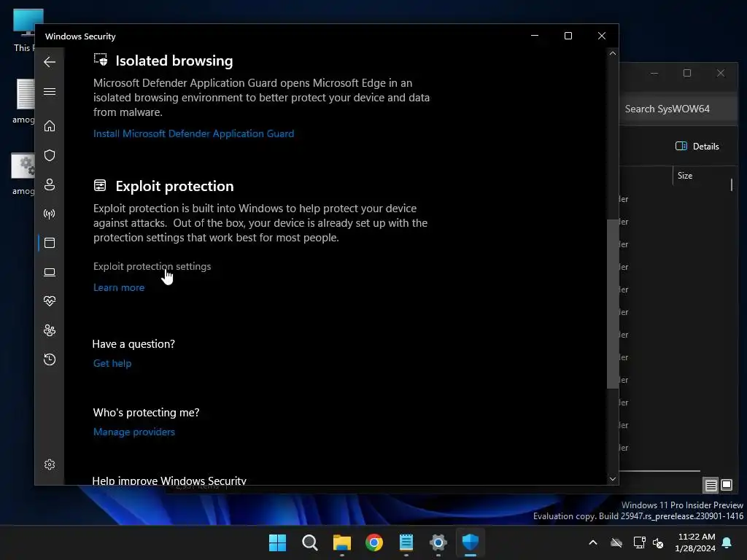Click the Get help link

point(112,363)
